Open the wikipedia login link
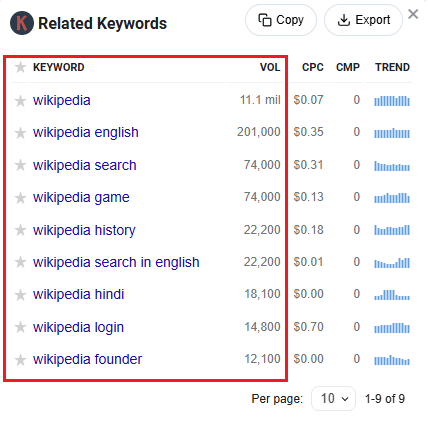 tap(78, 327)
